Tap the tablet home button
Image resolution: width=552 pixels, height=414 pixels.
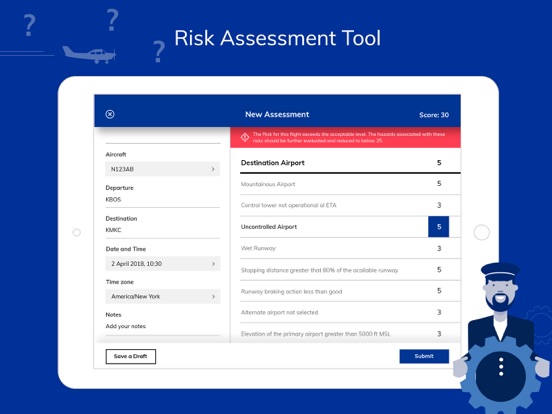tap(482, 232)
